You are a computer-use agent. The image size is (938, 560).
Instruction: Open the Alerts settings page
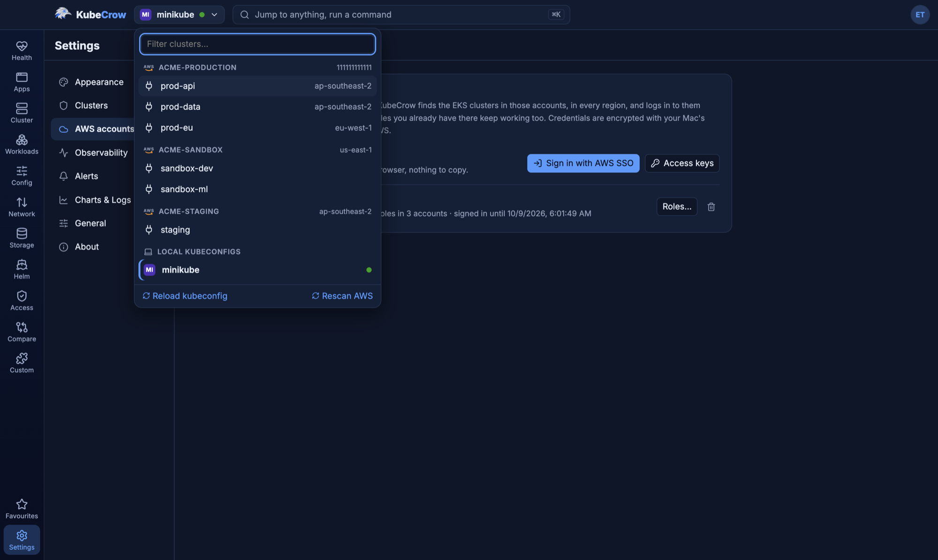[92, 176]
